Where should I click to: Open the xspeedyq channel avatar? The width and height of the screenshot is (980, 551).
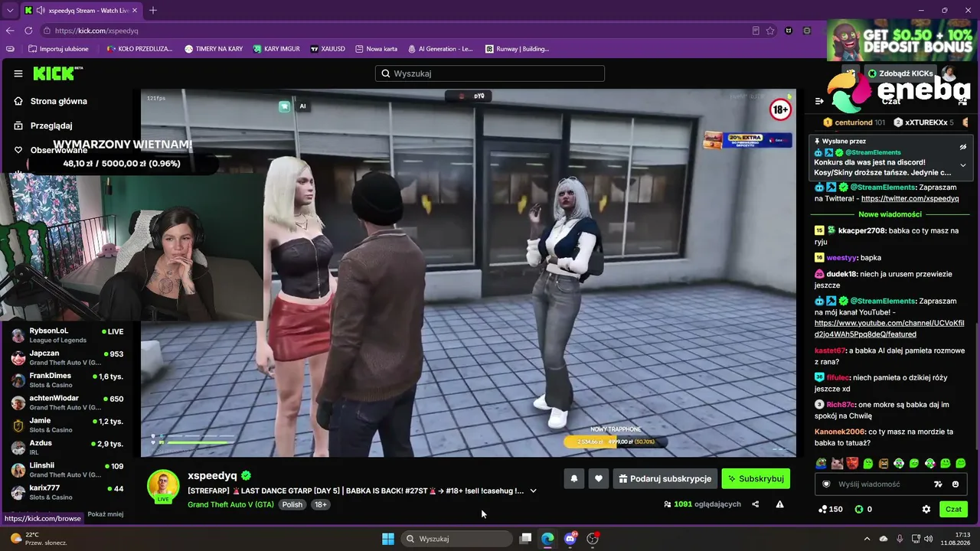click(x=163, y=485)
